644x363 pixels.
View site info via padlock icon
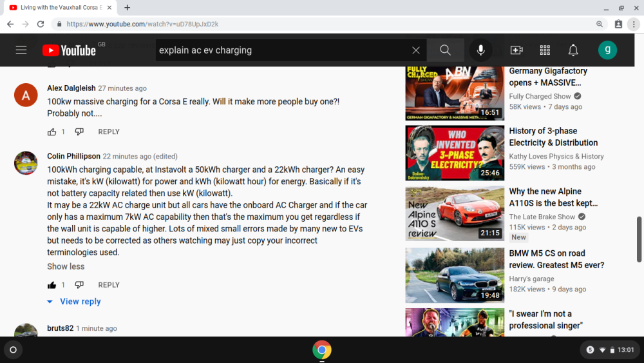pyautogui.click(x=59, y=25)
